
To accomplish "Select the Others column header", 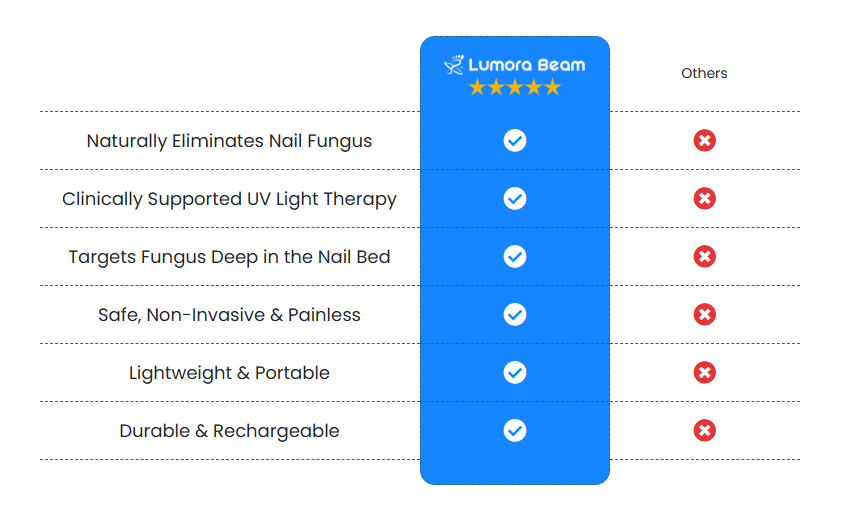I will pos(704,73).
